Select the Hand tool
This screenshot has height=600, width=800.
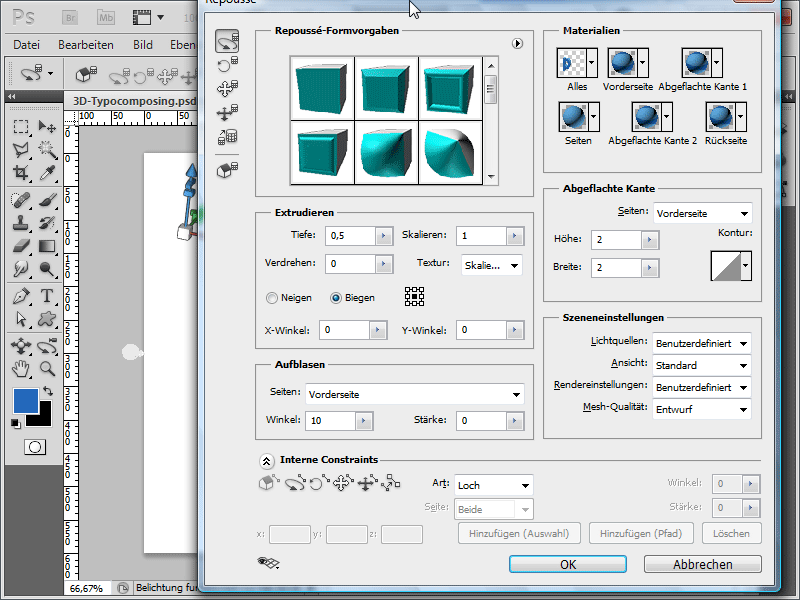(x=21, y=368)
